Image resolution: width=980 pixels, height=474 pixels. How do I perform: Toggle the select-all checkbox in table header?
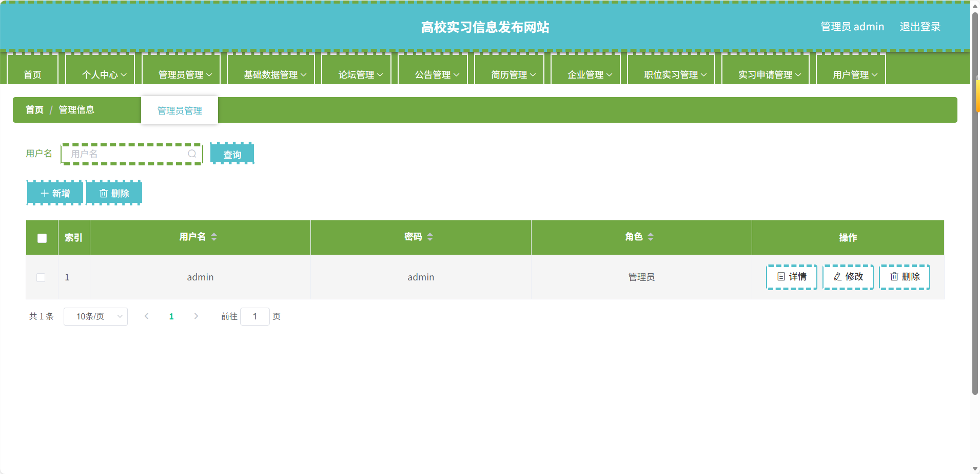pos(42,238)
